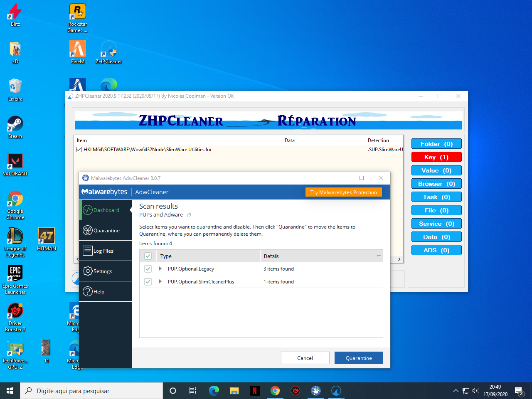Launch the FiveM desktop shortcut
The width and height of the screenshot is (532, 399).
tap(78, 52)
